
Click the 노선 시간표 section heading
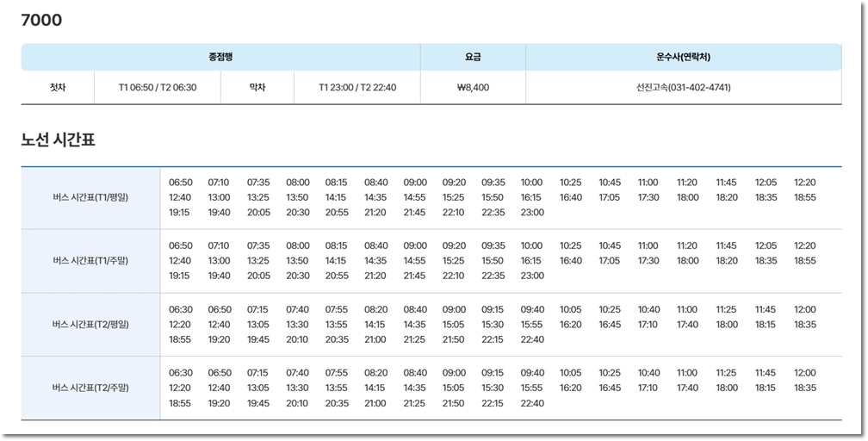click(x=58, y=140)
